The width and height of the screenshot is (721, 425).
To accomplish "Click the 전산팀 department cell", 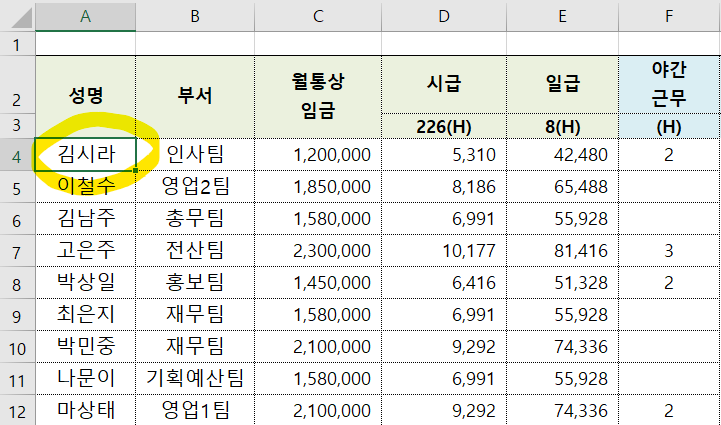I will pyautogui.click(x=195, y=251).
